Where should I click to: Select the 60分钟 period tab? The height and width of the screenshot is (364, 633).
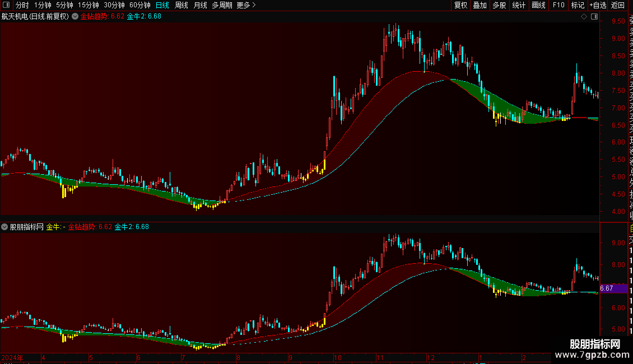click(x=140, y=5)
